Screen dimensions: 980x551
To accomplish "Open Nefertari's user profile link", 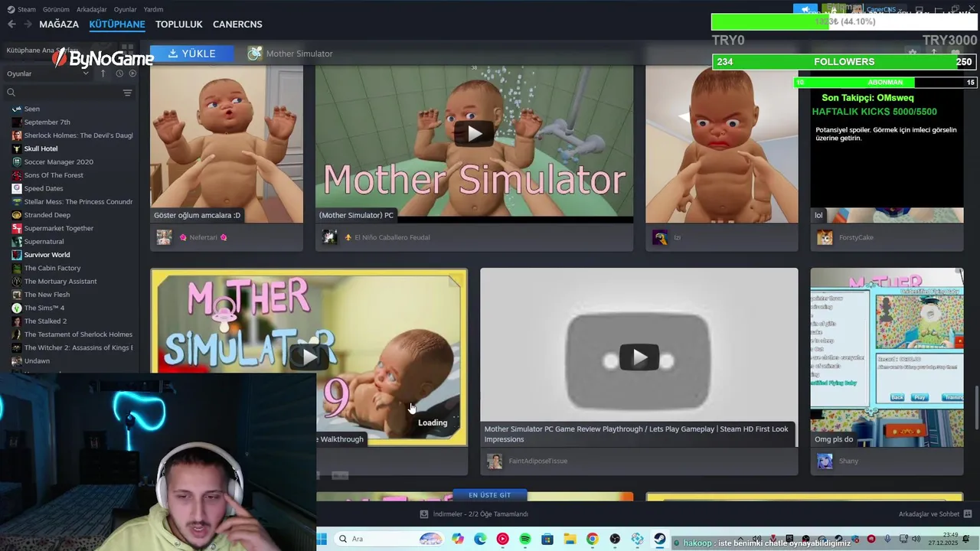I will pos(203,237).
